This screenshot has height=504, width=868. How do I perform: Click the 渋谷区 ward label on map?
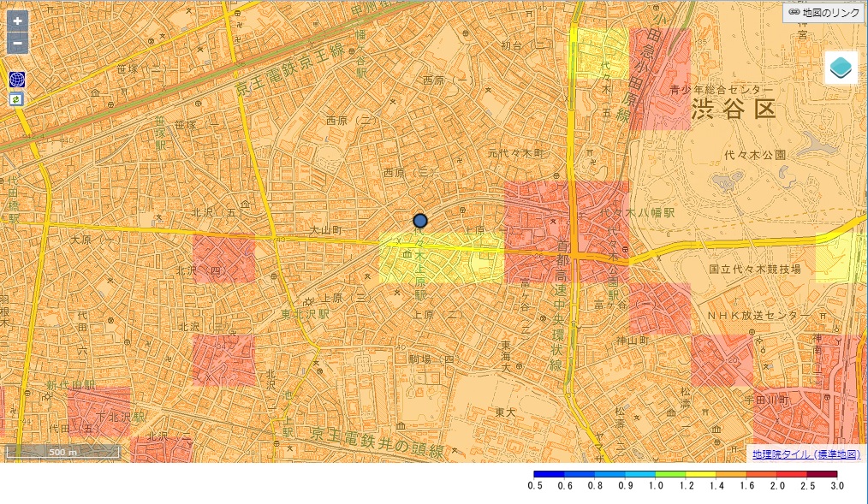(x=733, y=110)
